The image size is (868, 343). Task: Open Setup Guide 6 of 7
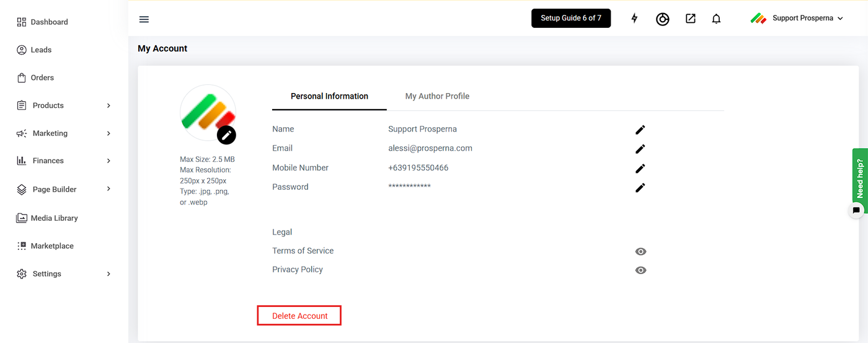click(570, 19)
